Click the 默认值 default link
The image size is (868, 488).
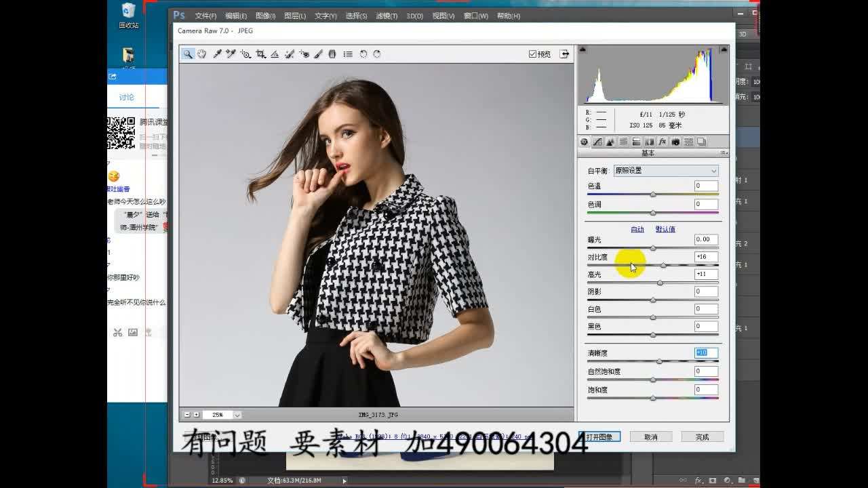(x=665, y=229)
